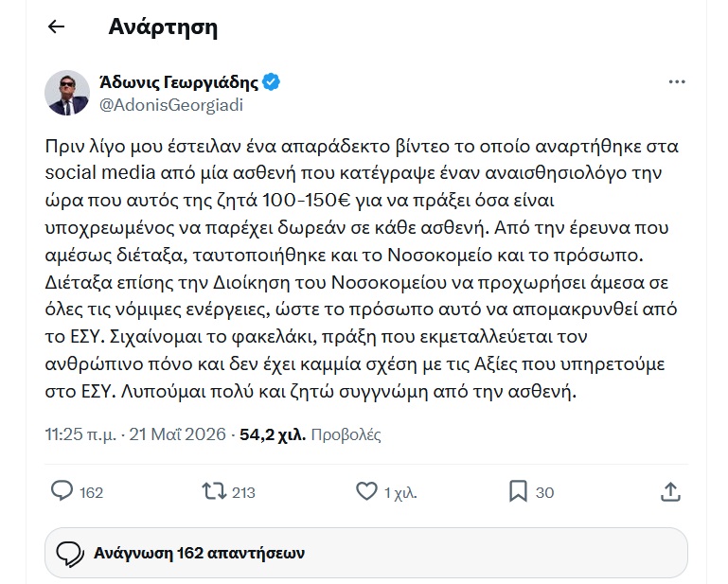Click the 30 bookmarks count
The width and height of the screenshot is (728, 584).
(x=544, y=492)
